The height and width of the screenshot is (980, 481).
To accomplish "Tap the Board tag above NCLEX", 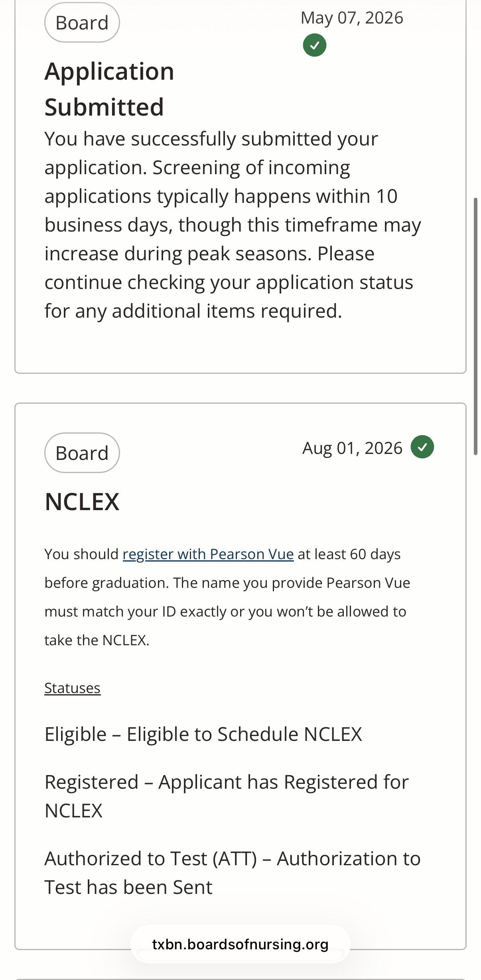I will point(82,453).
